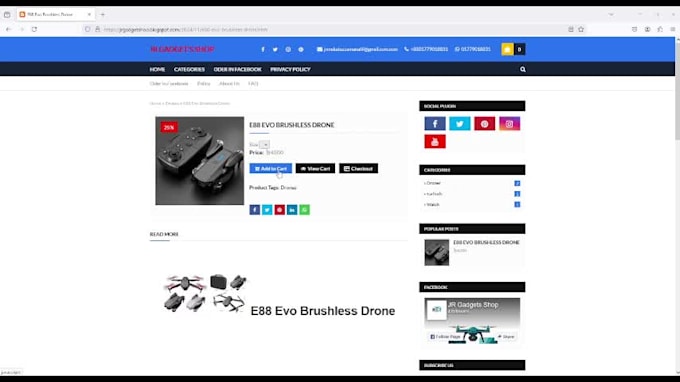Click the Checkout button
This screenshot has width=680, height=382.
pyautogui.click(x=358, y=169)
